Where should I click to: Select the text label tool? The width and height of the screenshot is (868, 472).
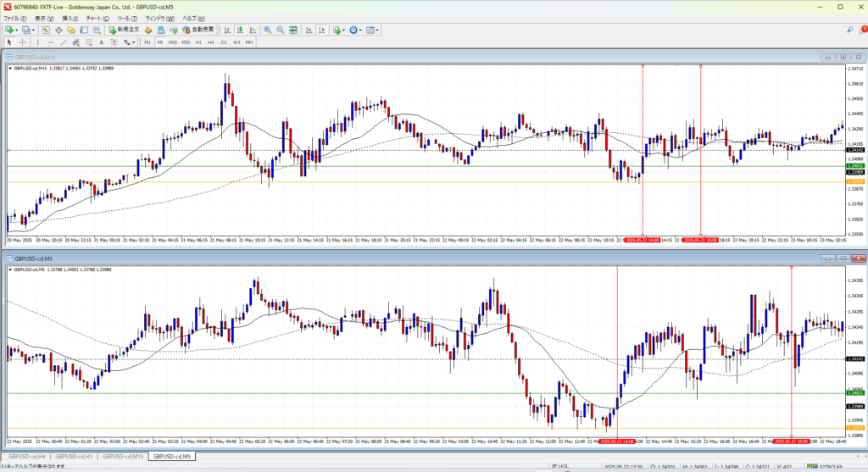(100, 42)
